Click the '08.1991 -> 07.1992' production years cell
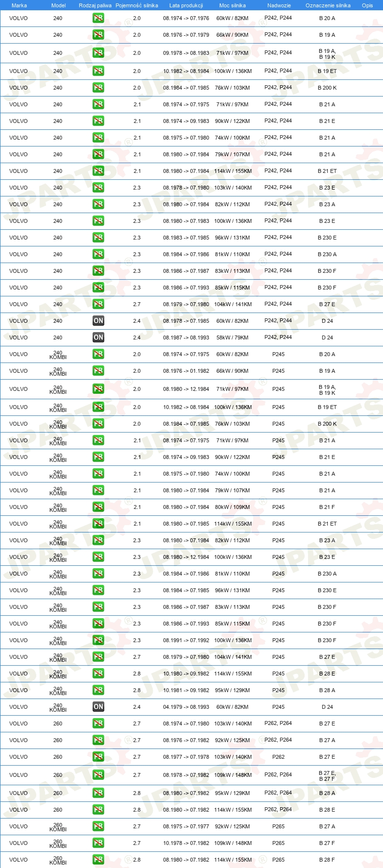The width and height of the screenshot is (383, 868). (186, 640)
